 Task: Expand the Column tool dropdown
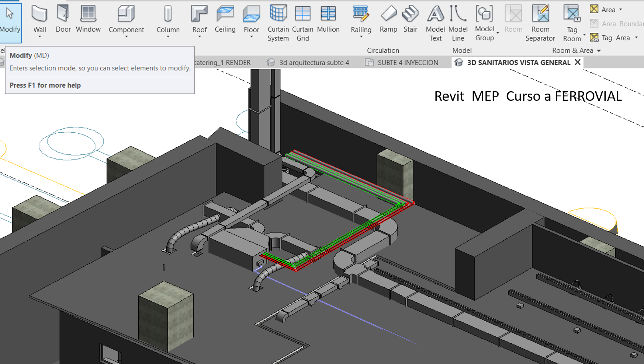[x=168, y=36]
